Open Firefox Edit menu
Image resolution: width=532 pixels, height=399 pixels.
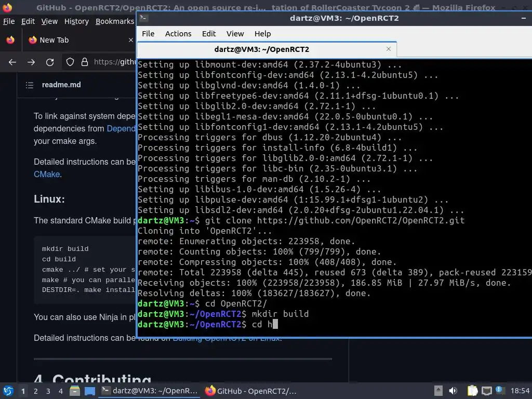28,21
